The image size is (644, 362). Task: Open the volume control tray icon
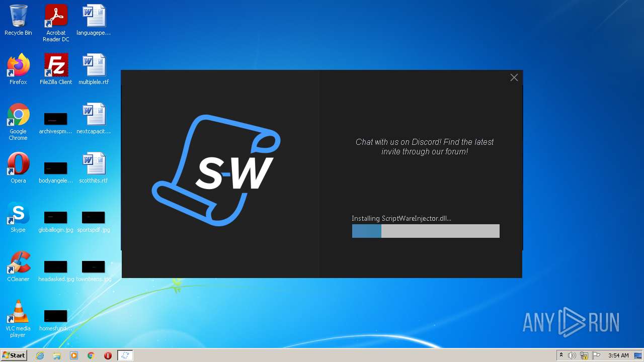[572, 355]
